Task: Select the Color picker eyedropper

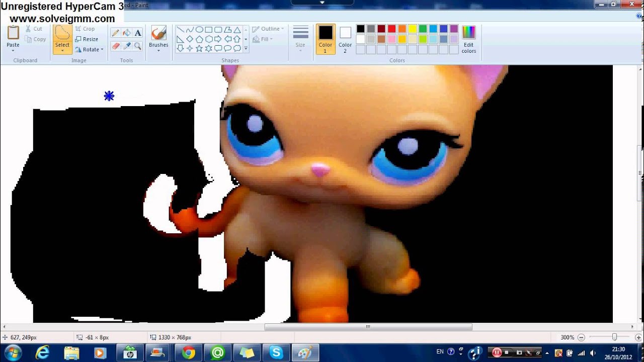Action: click(x=127, y=46)
